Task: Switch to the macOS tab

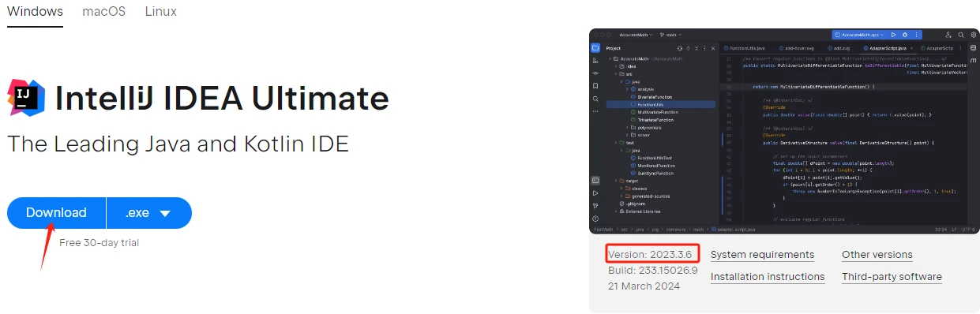Action: point(103,12)
